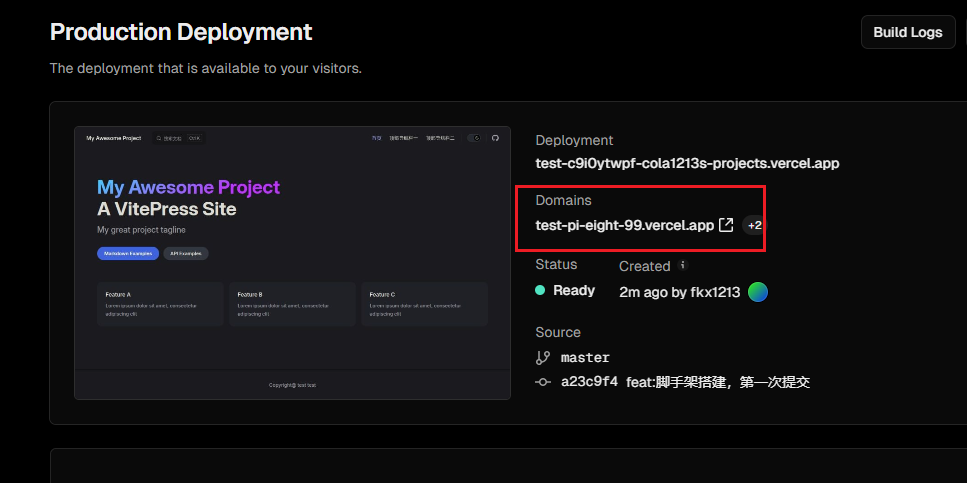This screenshot has width=967, height=483.
Task: Click the commit icon beside a23c9f4
Action: coord(543,382)
